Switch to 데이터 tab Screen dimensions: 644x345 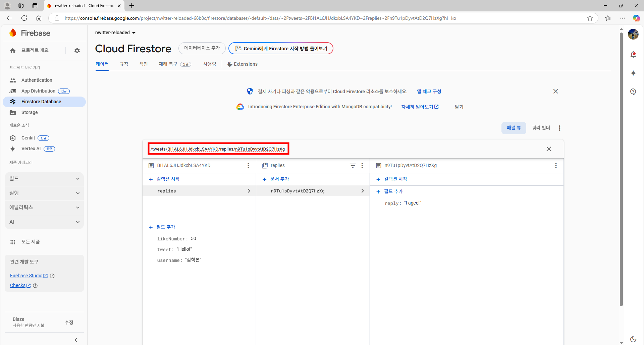(x=102, y=64)
